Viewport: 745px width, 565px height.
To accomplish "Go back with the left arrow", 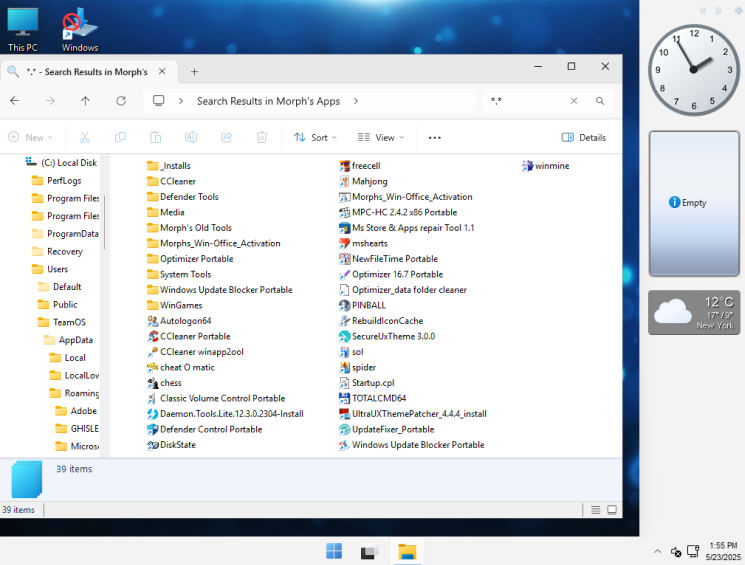I will pyautogui.click(x=15, y=101).
